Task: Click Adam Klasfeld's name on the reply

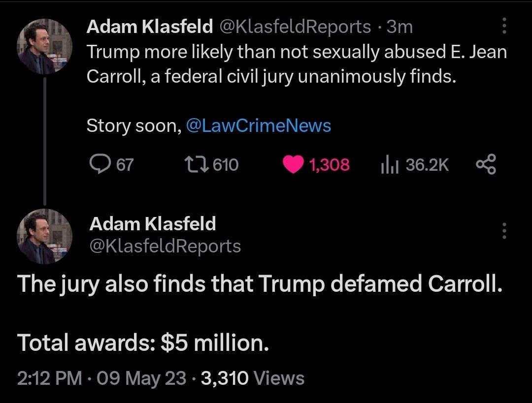Action: (x=152, y=224)
